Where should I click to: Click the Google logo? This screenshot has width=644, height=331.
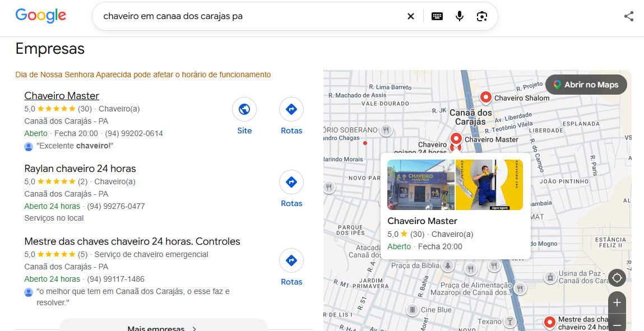pyautogui.click(x=41, y=16)
